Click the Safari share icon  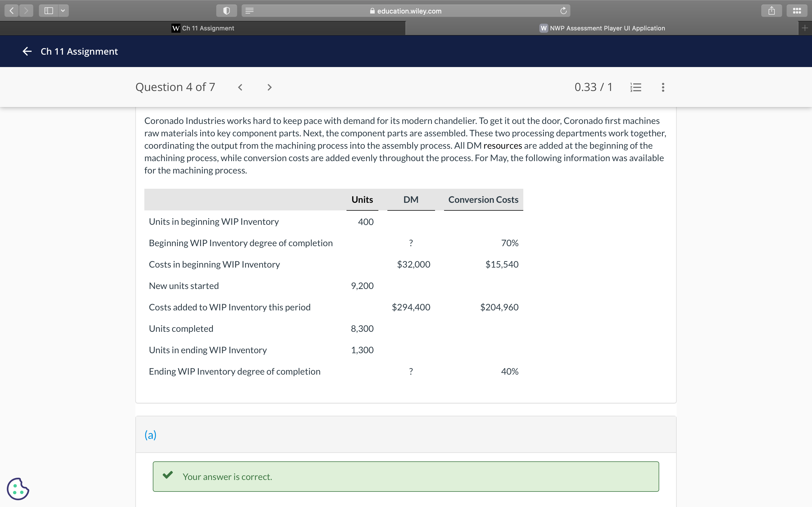click(771, 10)
